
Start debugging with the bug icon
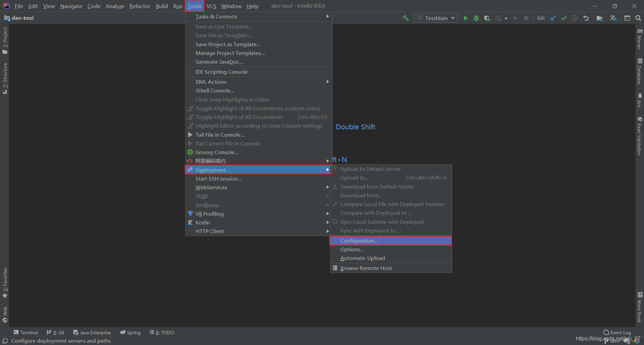pos(476,18)
